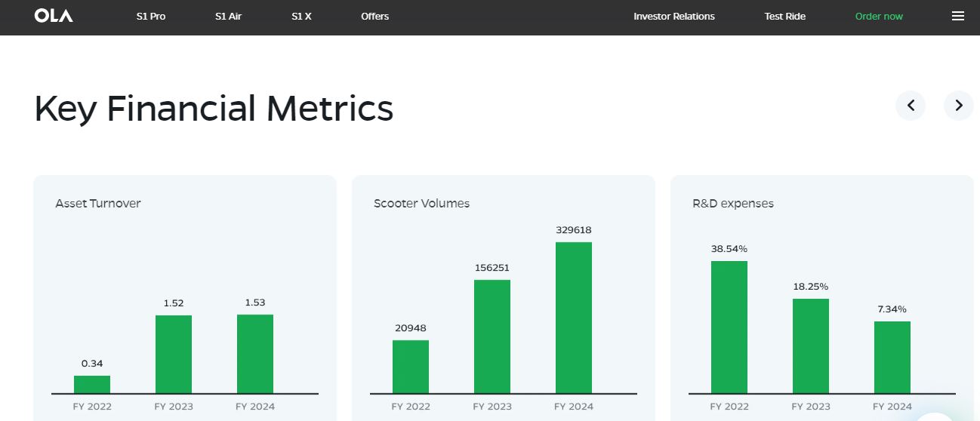Open the hamburger menu
Viewport: 980px width, 421px height.
(957, 16)
